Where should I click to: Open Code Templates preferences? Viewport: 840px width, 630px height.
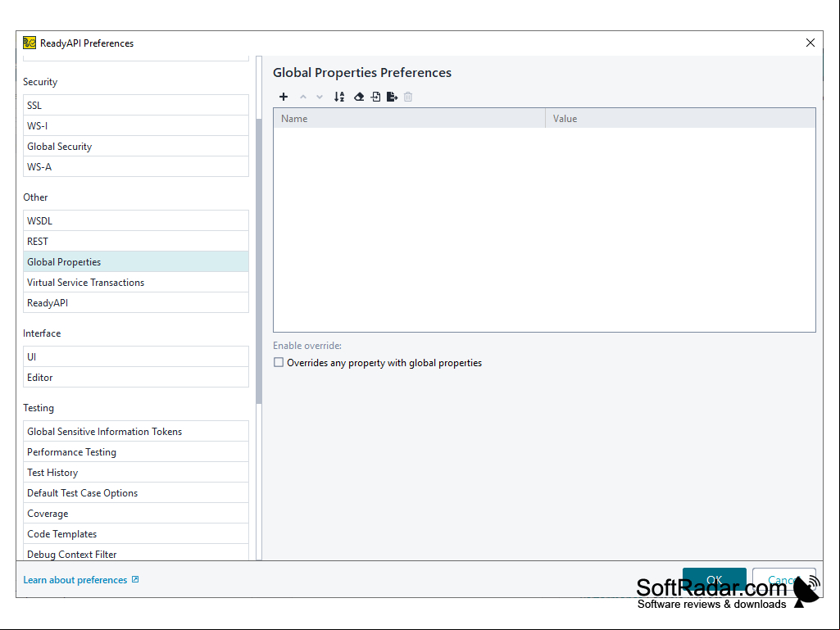click(x=136, y=533)
